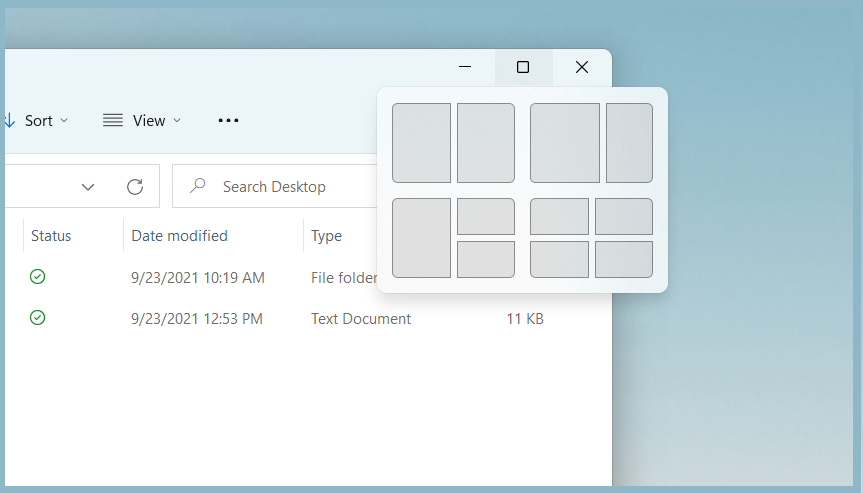Viewport: 863px width, 493px height.
Task: Click the green sync status icon in File folder row
Action: (38, 277)
